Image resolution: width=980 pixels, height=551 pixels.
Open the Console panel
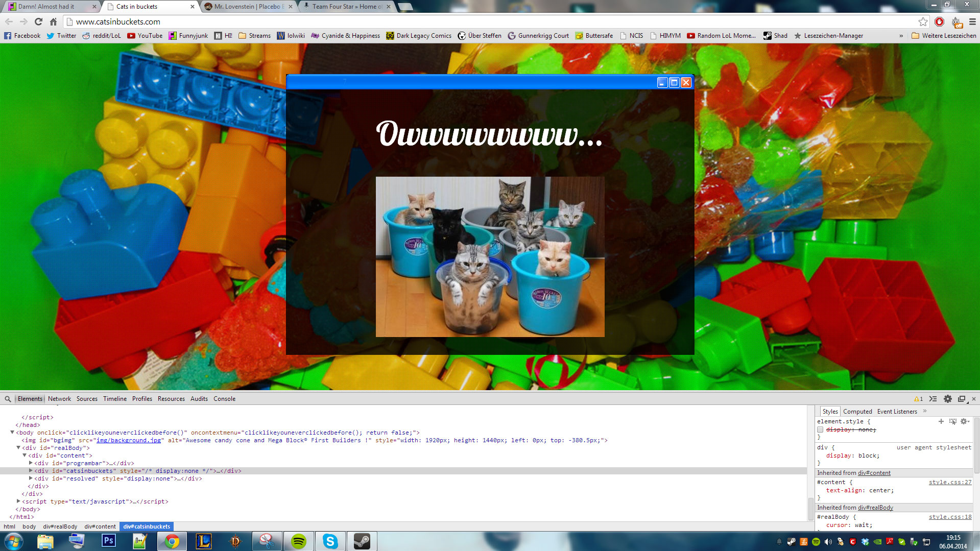tap(224, 399)
